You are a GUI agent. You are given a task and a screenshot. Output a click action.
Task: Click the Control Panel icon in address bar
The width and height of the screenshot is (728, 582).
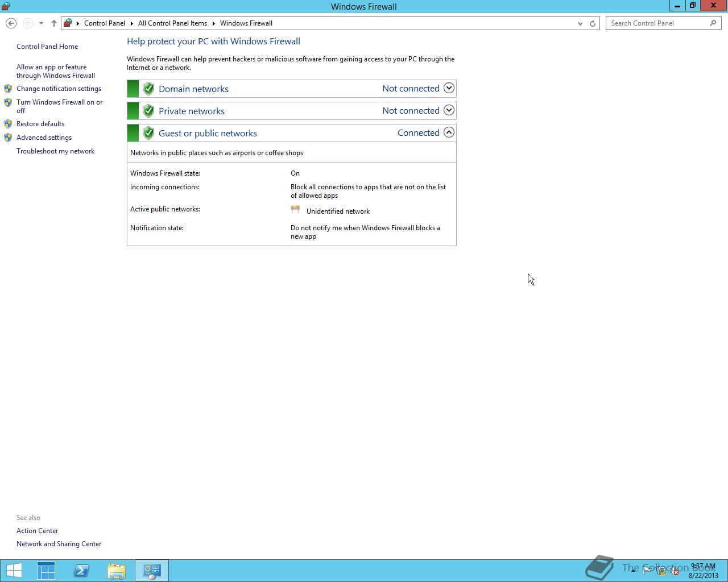(68, 23)
